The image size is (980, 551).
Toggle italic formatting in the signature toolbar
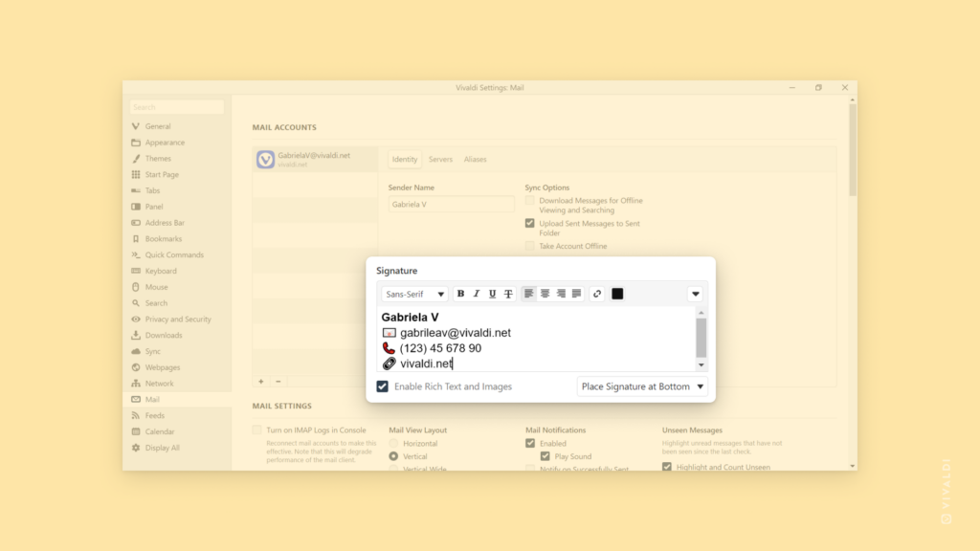tap(477, 294)
